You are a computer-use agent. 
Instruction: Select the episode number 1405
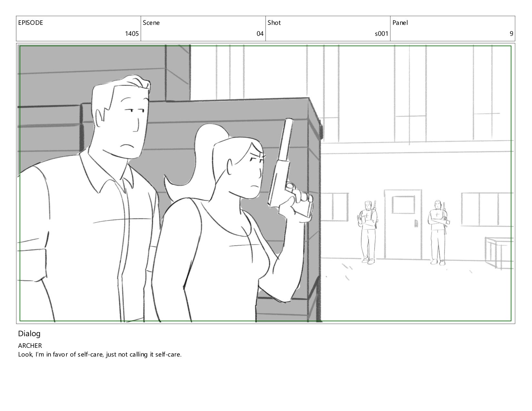pos(132,34)
